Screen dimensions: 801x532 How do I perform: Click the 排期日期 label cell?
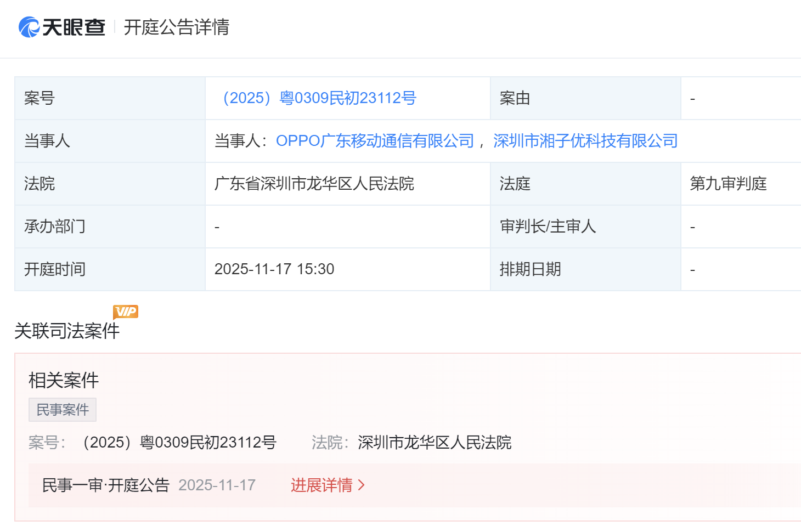[585, 269]
